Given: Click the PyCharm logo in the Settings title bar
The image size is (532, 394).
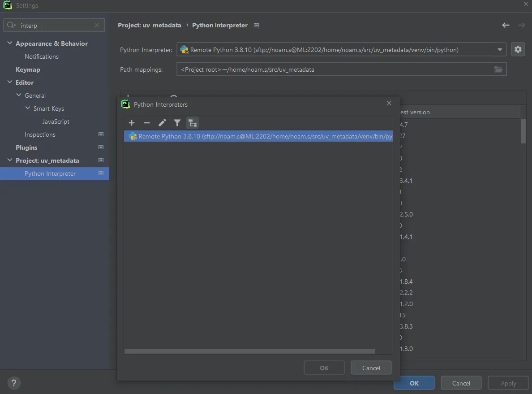Looking at the screenshot, I should [x=8, y=5].
